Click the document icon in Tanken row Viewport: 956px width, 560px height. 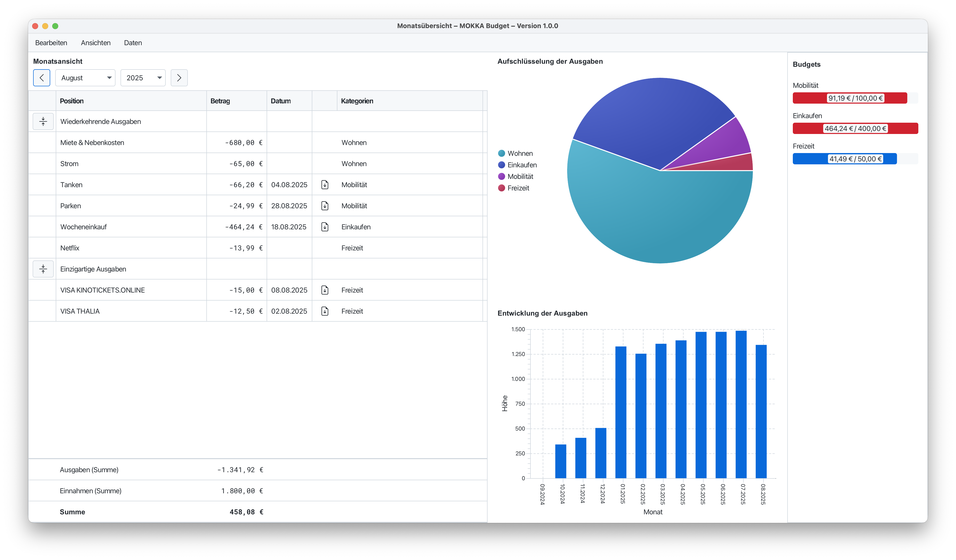[x=325, y=185]
